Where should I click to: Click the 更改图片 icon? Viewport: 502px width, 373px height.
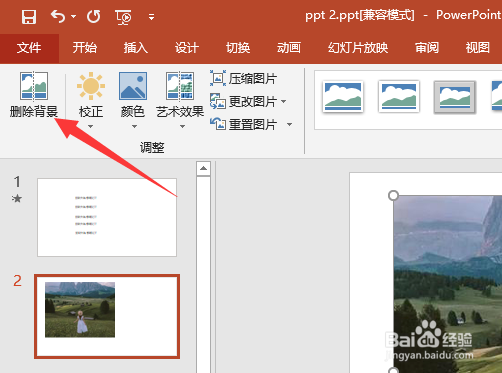218,101
